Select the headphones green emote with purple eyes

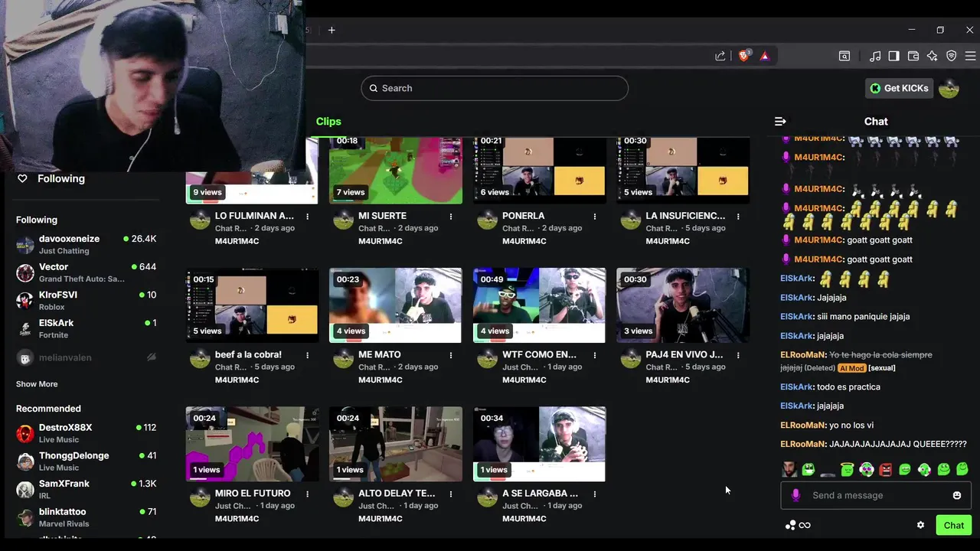click(867, 469)
